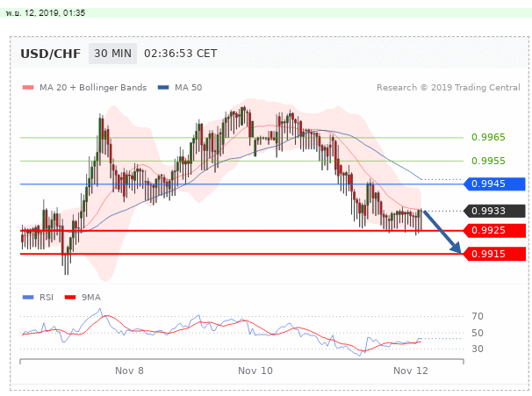This screenshot has width=532, height=396.
Task: Click the RSI legend label
Action: (x=47, y=298)
